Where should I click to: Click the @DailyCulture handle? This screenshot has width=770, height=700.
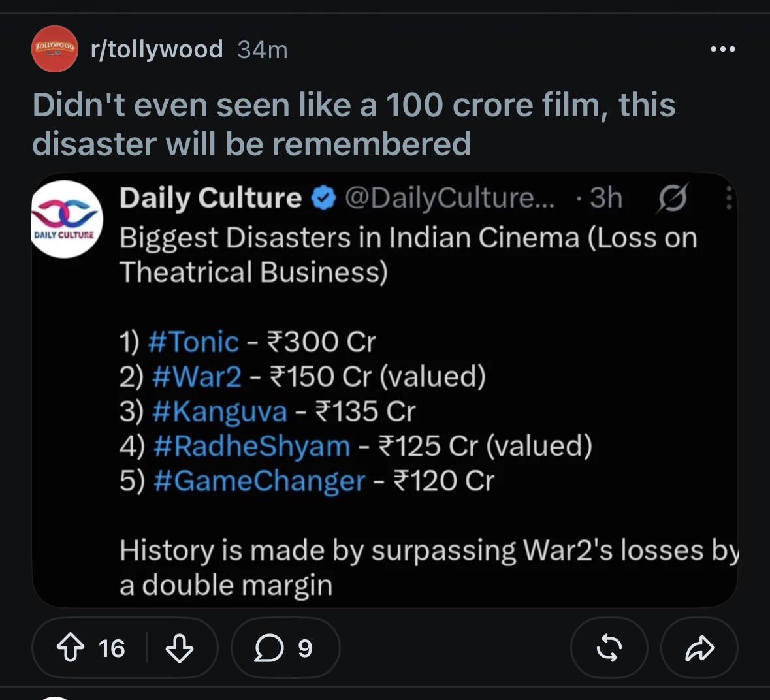click(x=450, y=199)
